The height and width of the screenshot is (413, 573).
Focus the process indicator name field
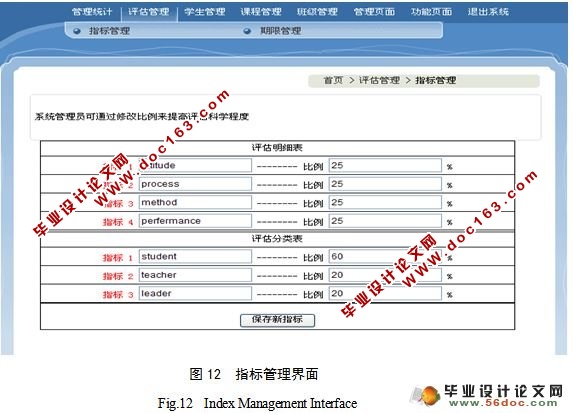195,184
